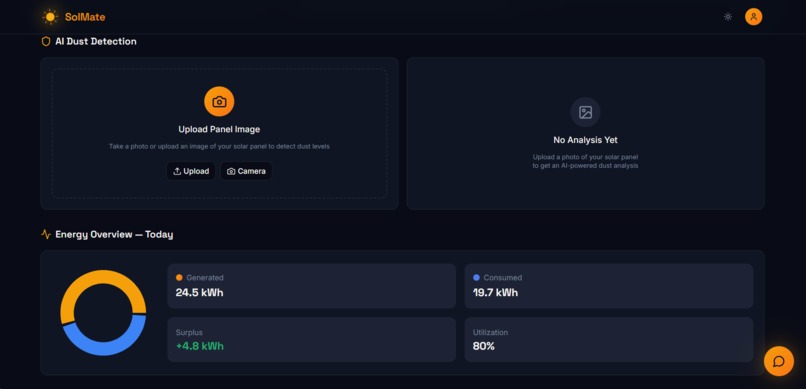Open the user profile avatar menu

pos(754,17)
